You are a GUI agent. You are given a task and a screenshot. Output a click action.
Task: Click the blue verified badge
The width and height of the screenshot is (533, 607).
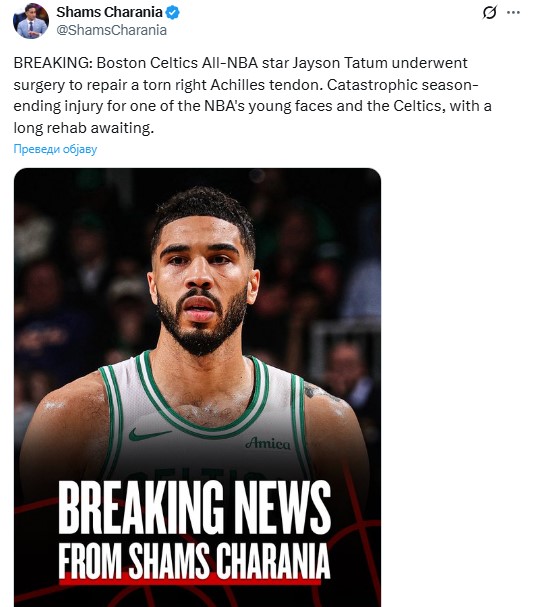point(173,13)
